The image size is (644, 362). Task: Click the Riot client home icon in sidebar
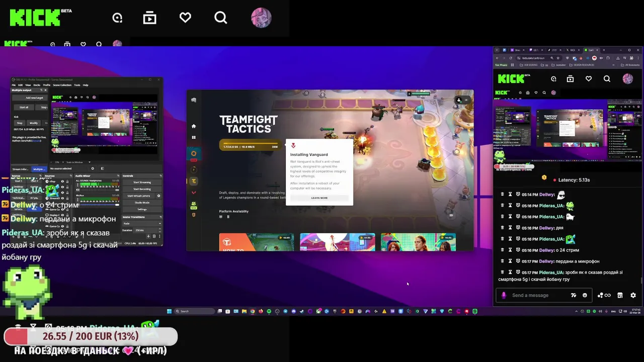[194, 126]
